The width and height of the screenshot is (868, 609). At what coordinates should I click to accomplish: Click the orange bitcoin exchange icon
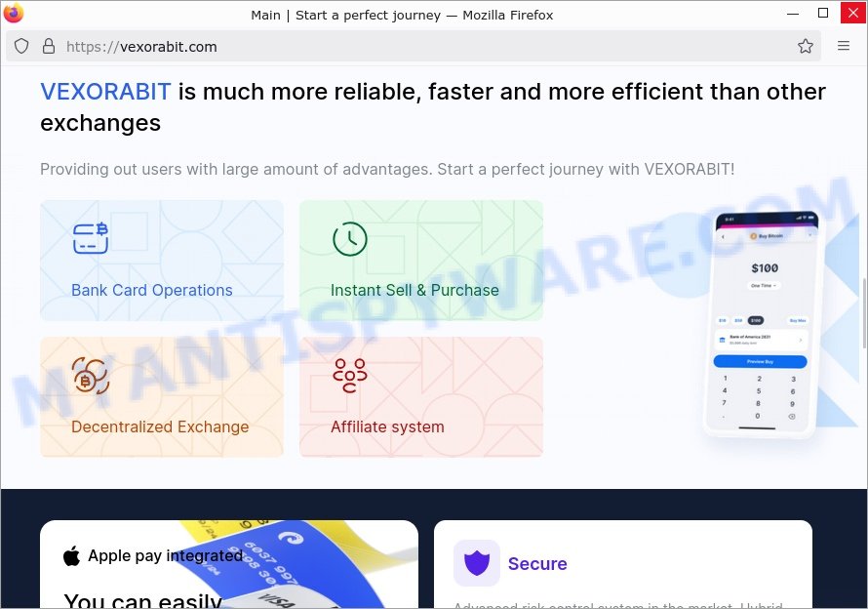click(x=91, y=375)
